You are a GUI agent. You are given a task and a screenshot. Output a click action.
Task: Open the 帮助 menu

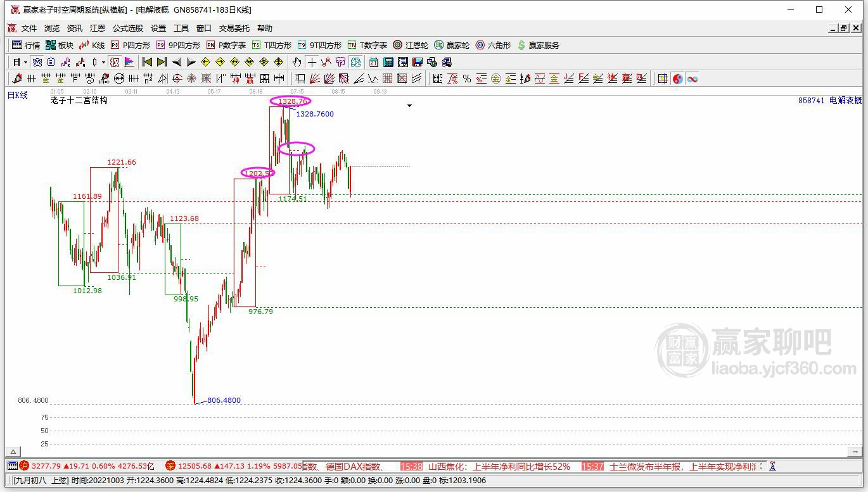point(265,28)
